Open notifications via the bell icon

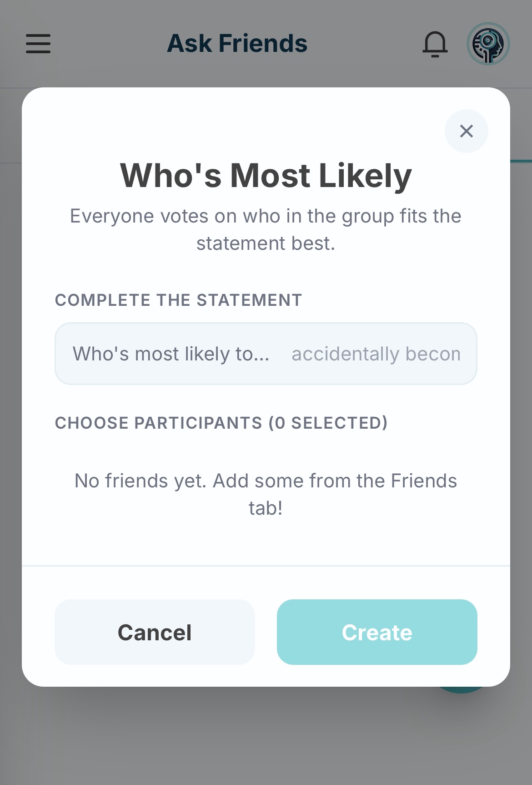pyautogui.click(x=435, y=44)
